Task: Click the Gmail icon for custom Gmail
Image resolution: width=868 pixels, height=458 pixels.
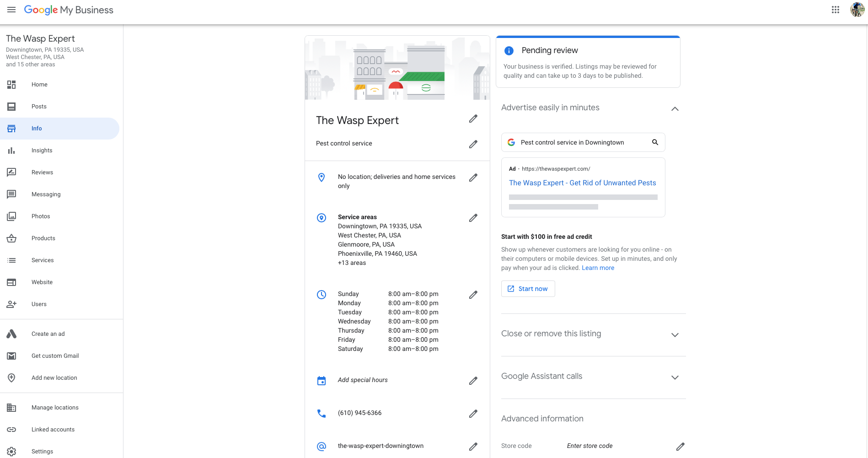Action: pyautogui.click(x=11, y=356)
